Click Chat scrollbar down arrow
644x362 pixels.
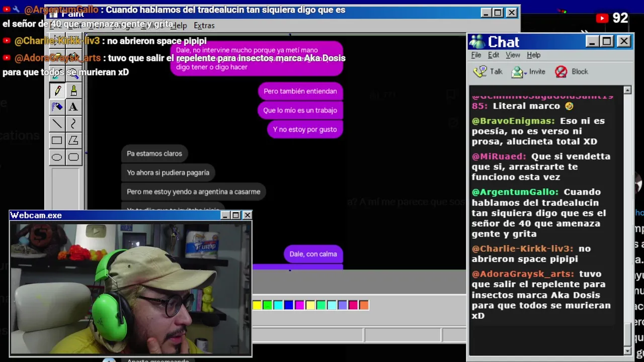click(627, 350)
